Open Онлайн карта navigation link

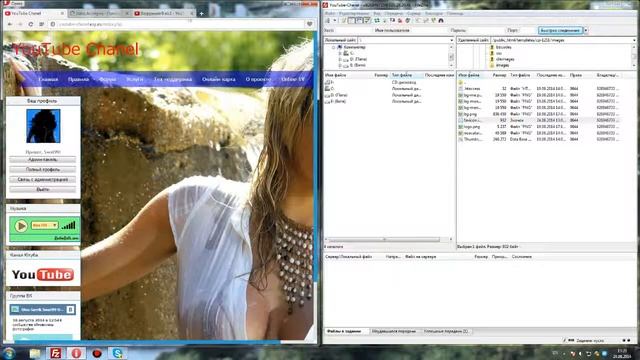[x=218, y=79]
